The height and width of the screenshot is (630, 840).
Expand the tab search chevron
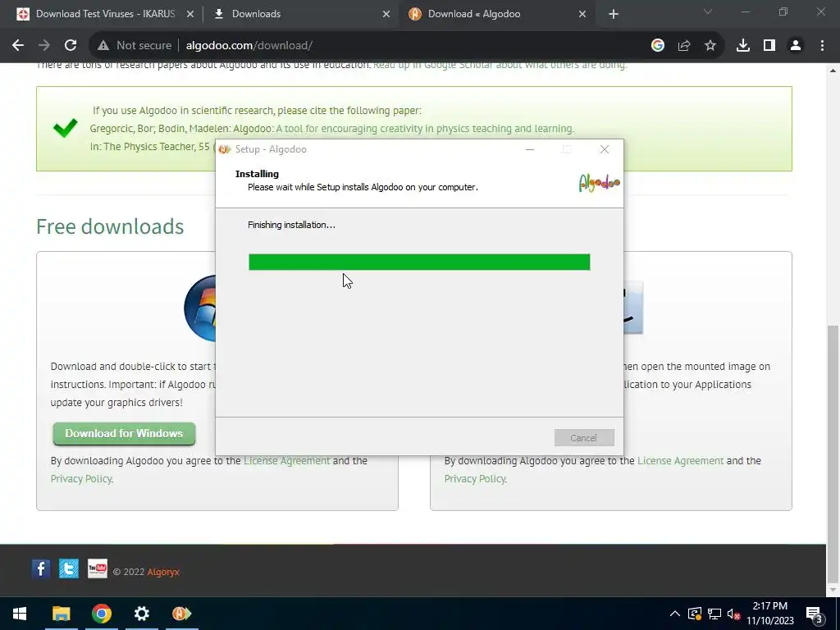pos(708,11)
